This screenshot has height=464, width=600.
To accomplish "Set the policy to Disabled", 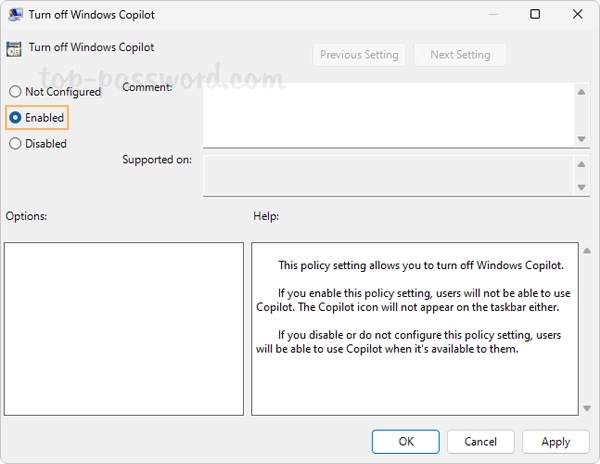I will tap(15, 144).
